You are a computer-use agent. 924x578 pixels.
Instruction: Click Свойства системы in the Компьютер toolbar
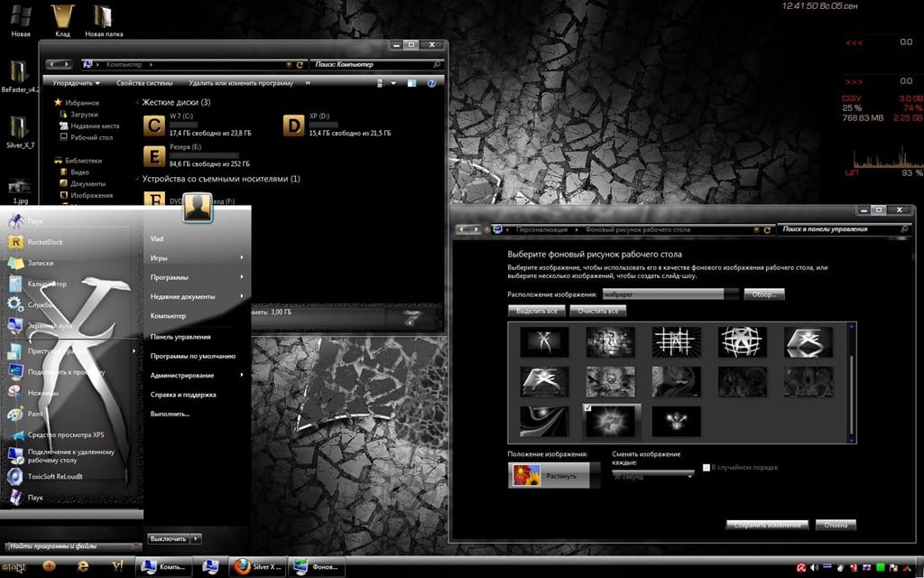tap(144, 83)
